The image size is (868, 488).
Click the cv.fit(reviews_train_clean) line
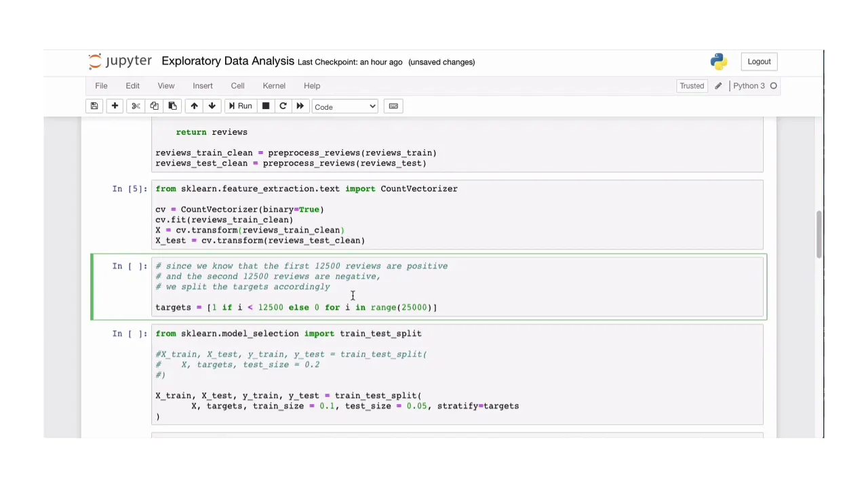(x=224, y=220)
